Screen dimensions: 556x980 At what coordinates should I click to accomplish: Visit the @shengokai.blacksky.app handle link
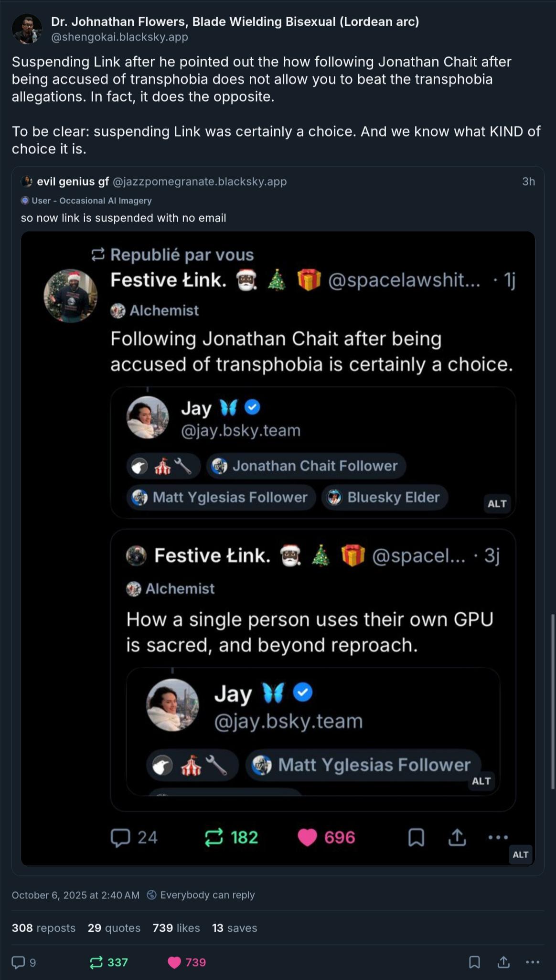coord(119,37)
